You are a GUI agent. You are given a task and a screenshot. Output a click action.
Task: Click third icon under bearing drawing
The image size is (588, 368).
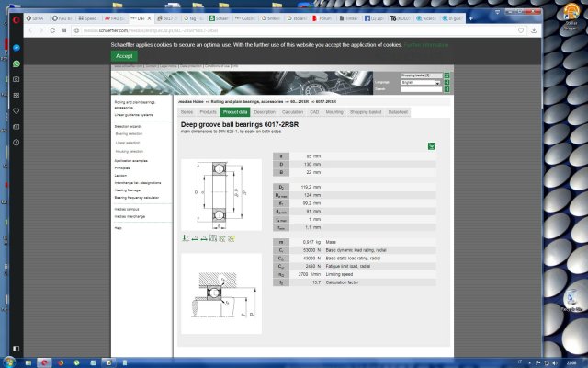pos(204,238)
